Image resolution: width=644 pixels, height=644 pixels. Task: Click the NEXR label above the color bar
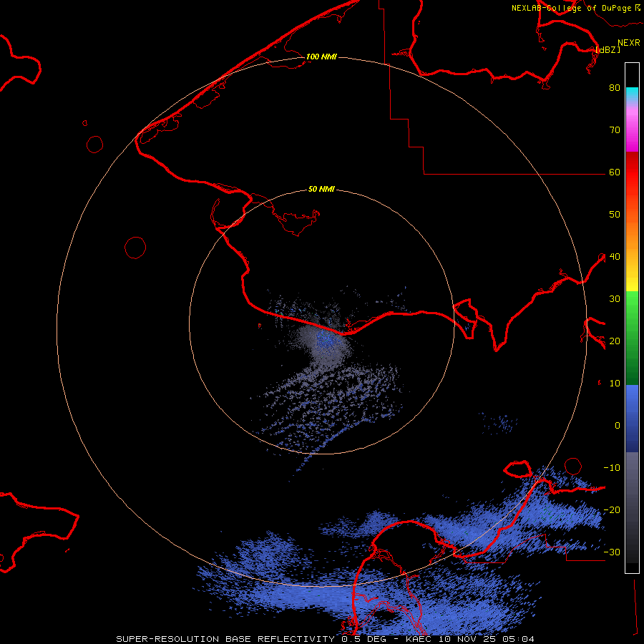click(629, 43)
